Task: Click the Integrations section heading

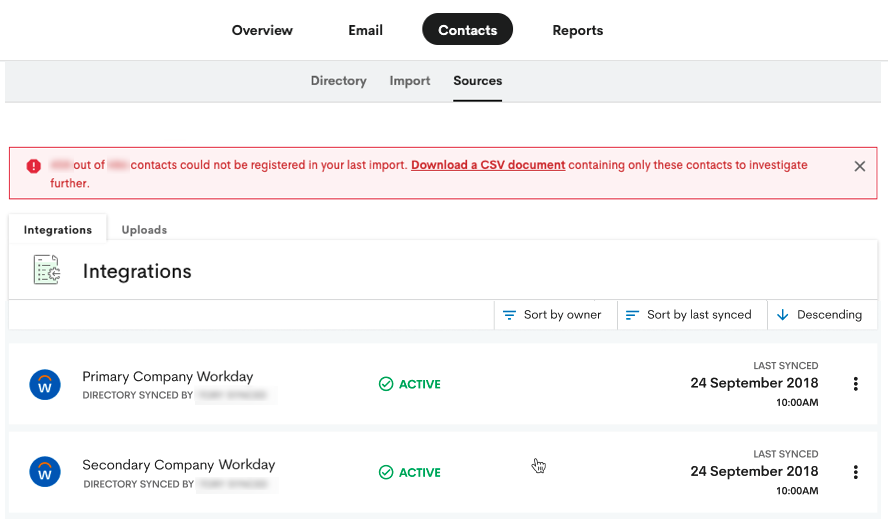Action: point(137,271)
